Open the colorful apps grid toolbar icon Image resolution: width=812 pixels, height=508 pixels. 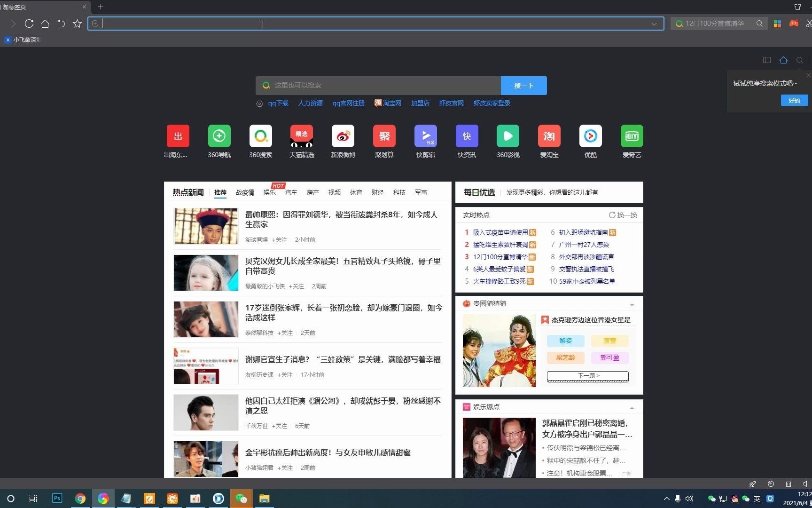778,24
